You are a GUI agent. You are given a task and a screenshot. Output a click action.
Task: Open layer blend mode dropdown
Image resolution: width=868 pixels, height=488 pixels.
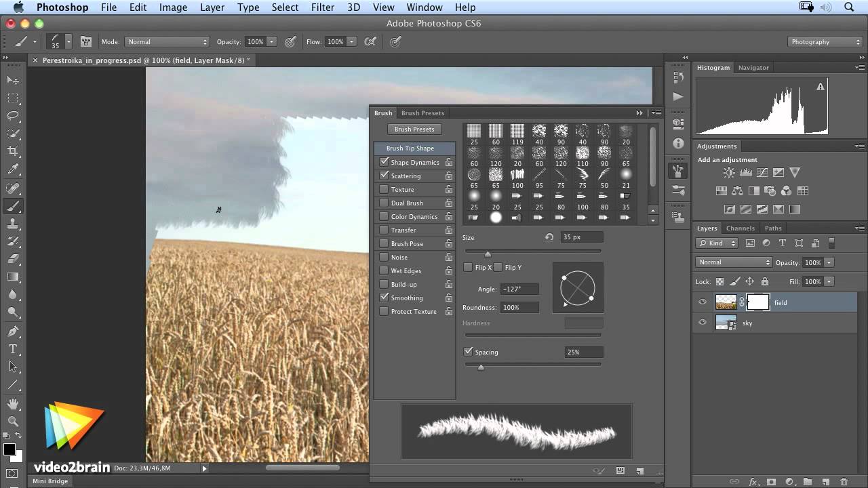pos(734,262)
